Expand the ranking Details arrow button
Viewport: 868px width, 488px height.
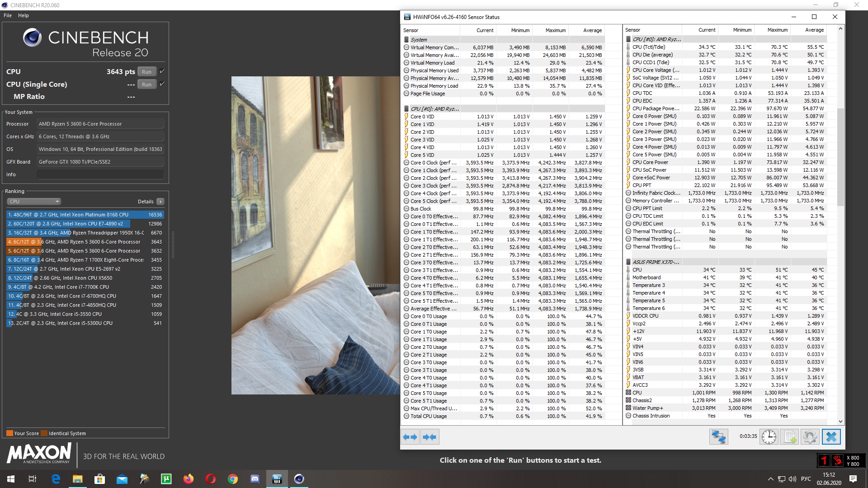(160, 202)
